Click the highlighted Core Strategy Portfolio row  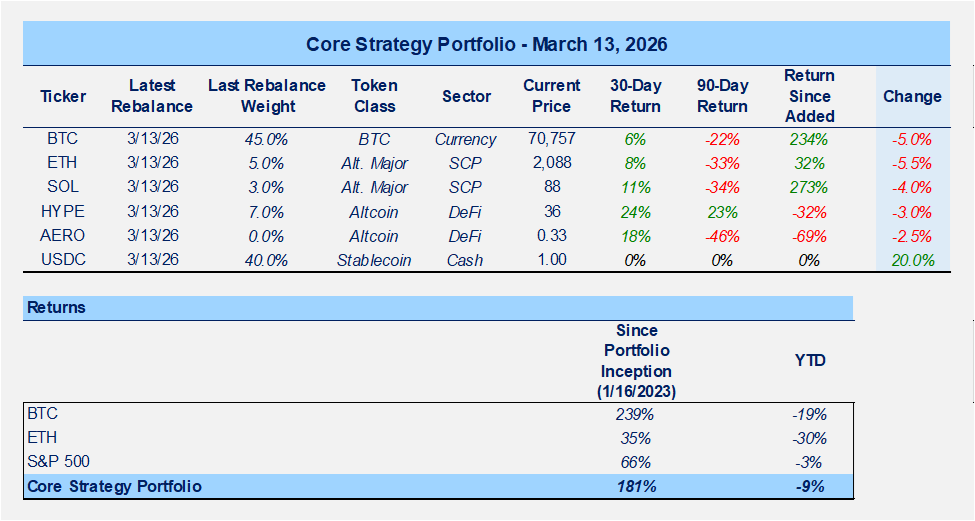[x=438, y=486]
